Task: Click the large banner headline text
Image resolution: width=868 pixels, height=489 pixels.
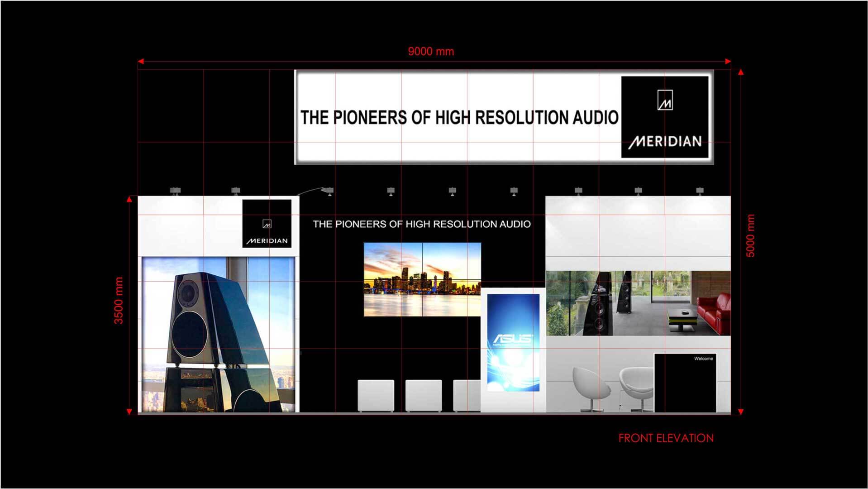Action: (x=459, y=117)
